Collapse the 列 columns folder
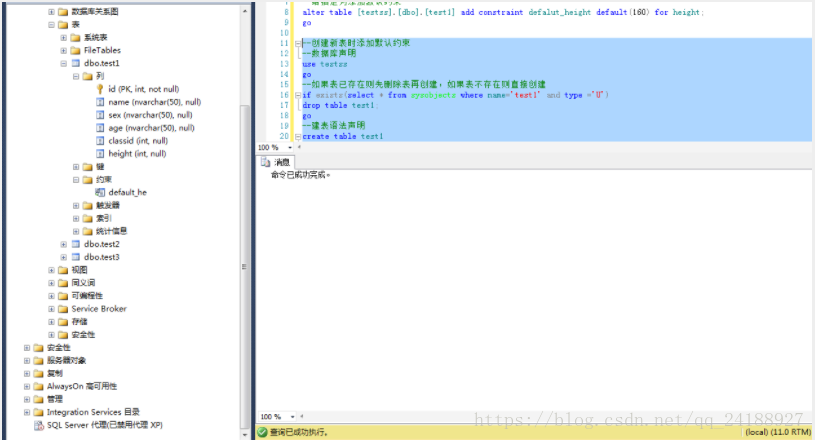The image size is (815, 440). (x=76, y=76)
